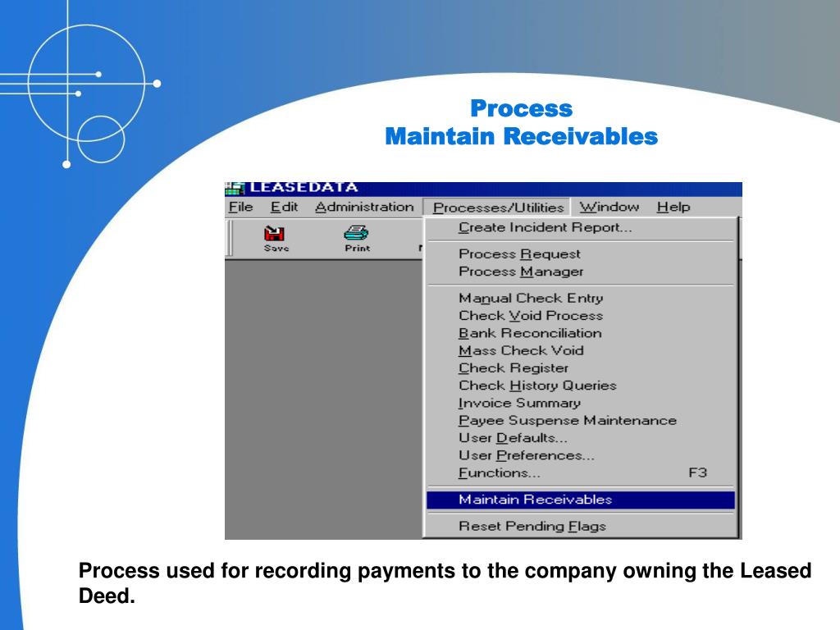Open User Preferences dialog
840x630 pixels.
tap(581, 455)
